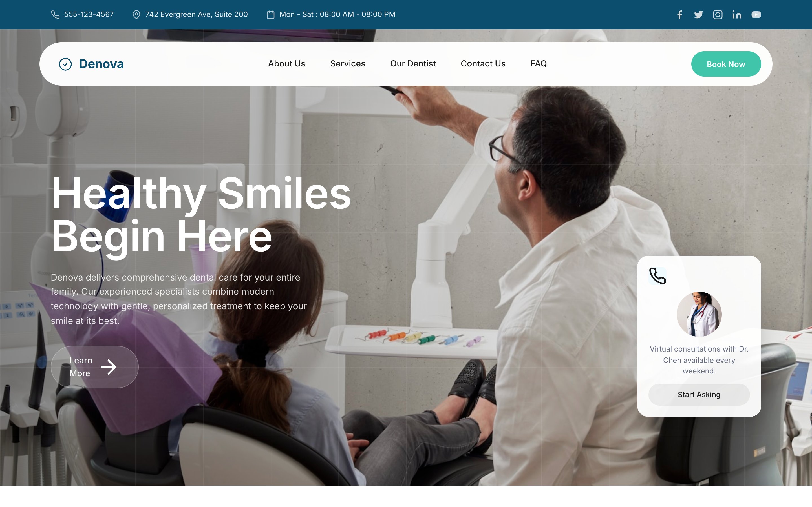Open the Facebook social icon
The width and height of the screenshot is (812, 507).
(679, 14)
